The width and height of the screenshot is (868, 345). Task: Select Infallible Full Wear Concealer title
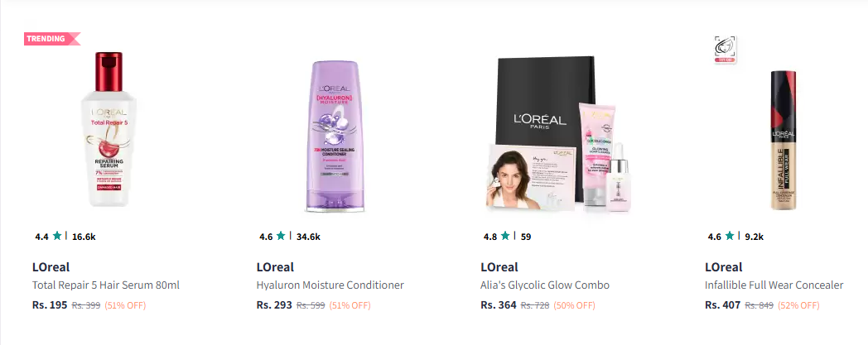pos(774,285)
